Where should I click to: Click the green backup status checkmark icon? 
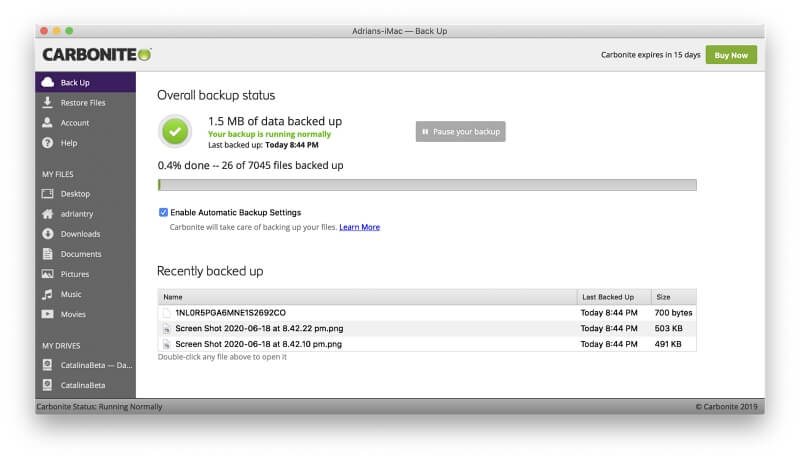pyautogui.click(x=175, y=132)
